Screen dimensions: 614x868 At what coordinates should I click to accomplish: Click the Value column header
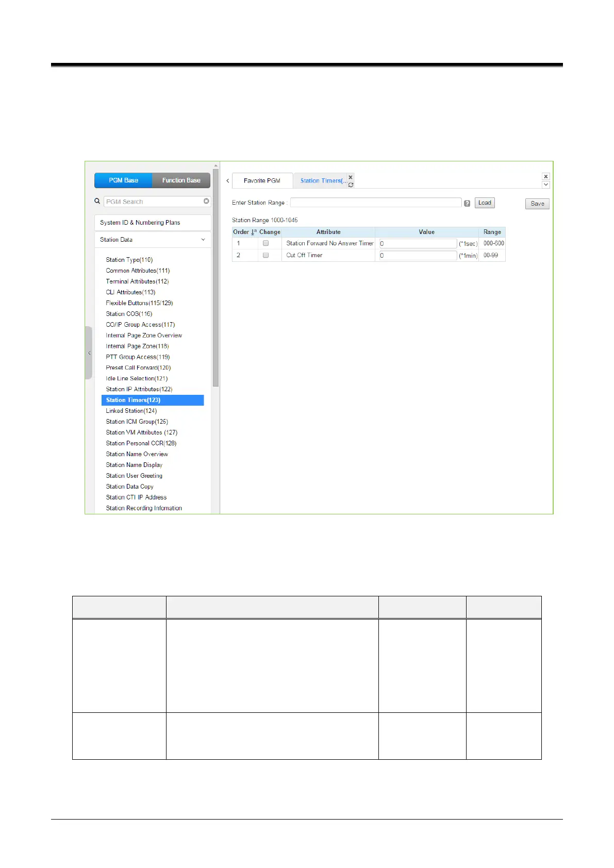tap(427, 232)
